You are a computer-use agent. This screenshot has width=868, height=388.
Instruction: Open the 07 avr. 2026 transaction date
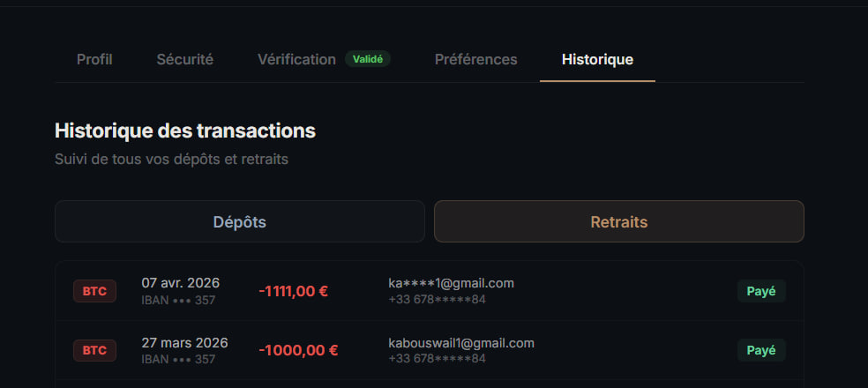tap(180, 283)
